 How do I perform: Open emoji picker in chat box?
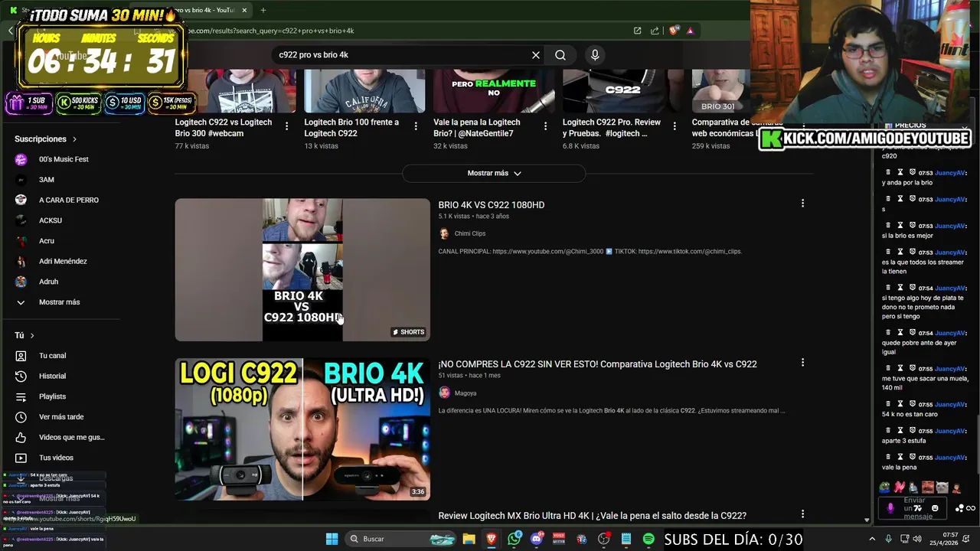pyautogui.click(x=935, y=508)
